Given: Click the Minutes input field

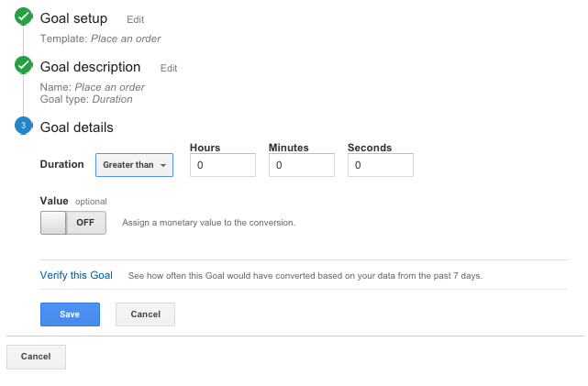Looking at the screenshot, I should [x=302, y=165].
